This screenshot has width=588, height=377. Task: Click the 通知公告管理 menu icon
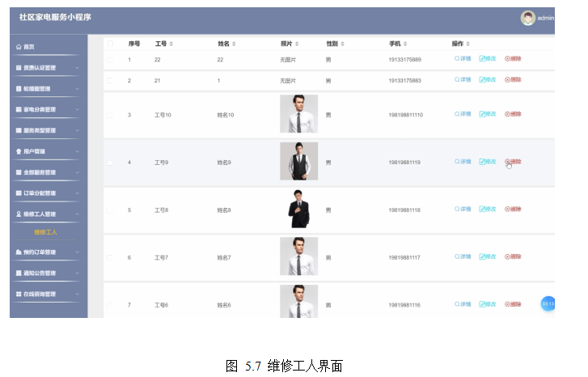19,273
